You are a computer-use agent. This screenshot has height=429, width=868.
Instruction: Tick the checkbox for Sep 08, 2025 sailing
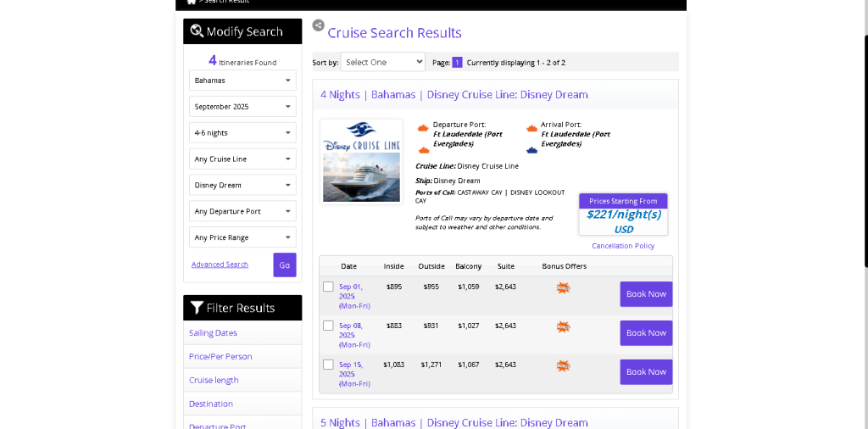328,326
